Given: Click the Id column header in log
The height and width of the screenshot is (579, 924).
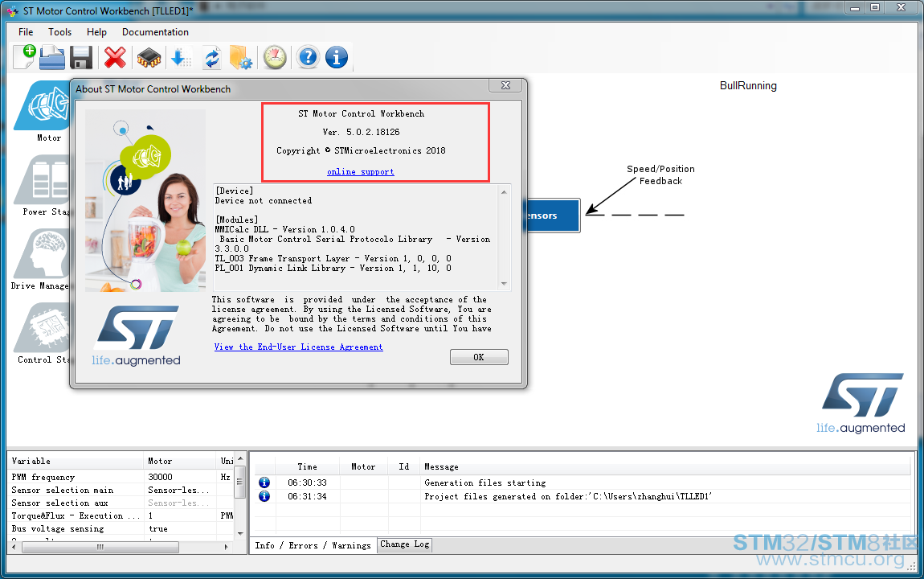Looking at the screenshot, I should [403, 466].
